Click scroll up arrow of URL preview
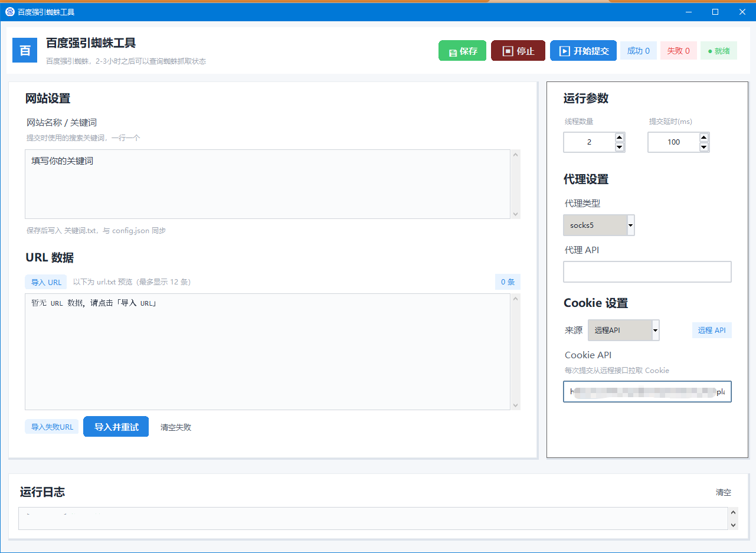 pos(516,299)
